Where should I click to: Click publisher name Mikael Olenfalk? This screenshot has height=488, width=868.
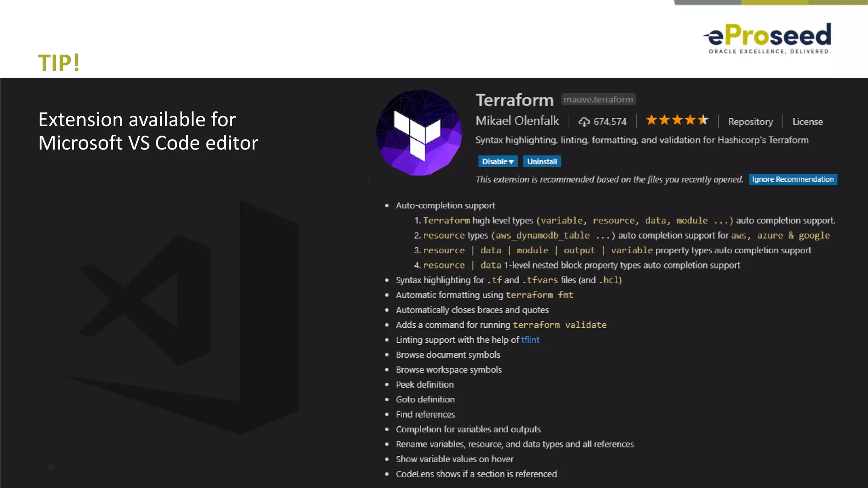coord(517,121)
